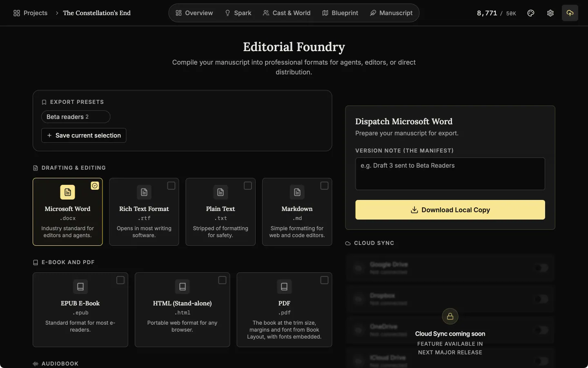This screenshot has height=368, width=588.
Task: Click the Editorial Foundry heading
Action: point(294,47)
